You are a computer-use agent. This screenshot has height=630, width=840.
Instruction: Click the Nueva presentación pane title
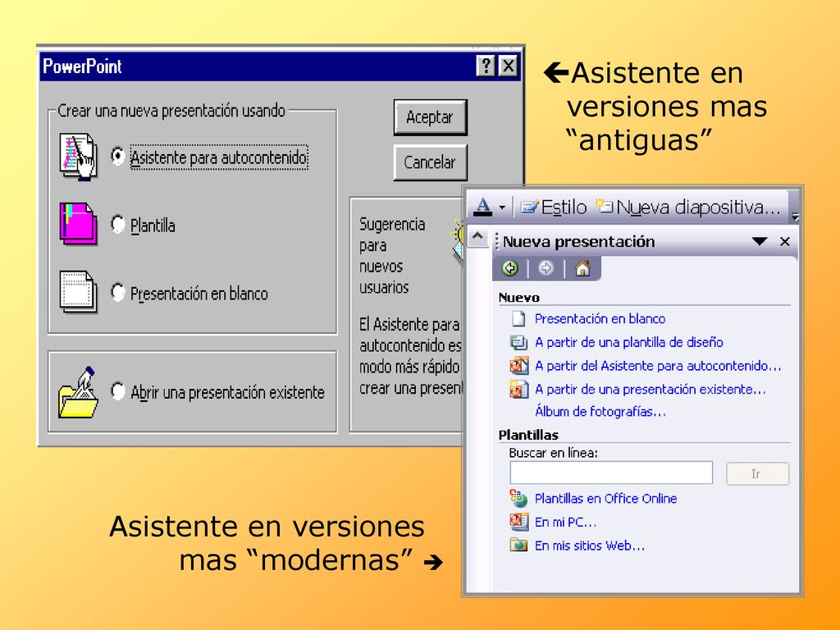(578, 242)
